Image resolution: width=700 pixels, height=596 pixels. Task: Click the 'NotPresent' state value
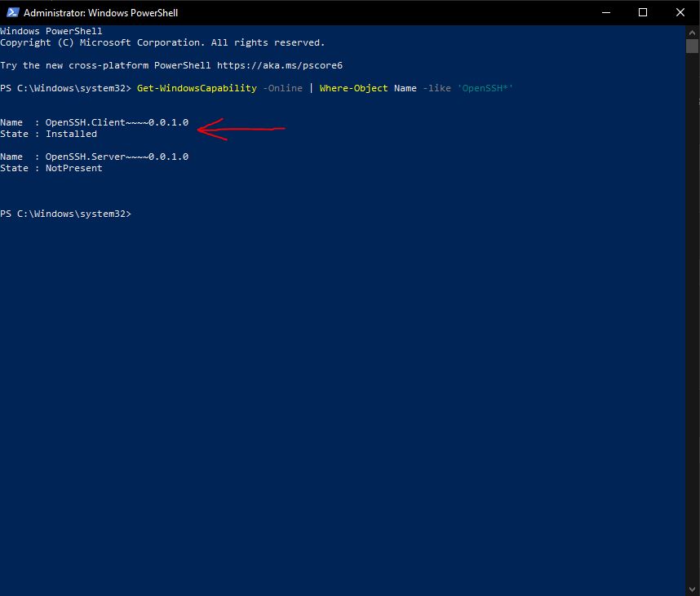73,168
